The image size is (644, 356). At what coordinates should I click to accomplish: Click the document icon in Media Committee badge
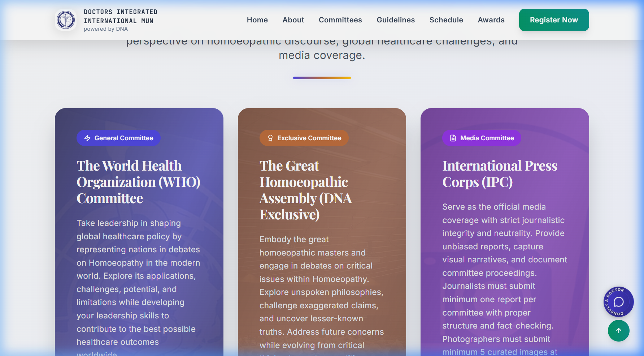(453, 138)
